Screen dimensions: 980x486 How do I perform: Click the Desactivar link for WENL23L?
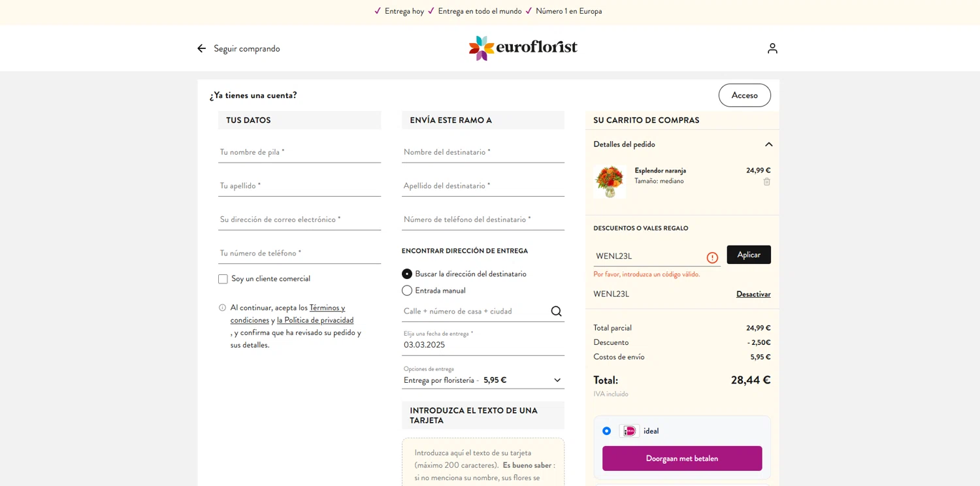[x=753, y=294]
